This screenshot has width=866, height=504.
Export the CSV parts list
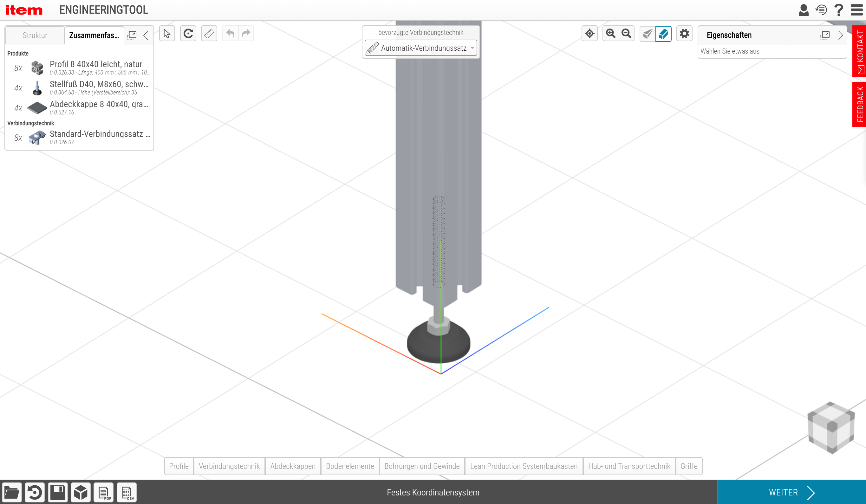click(x=127, y=493)
